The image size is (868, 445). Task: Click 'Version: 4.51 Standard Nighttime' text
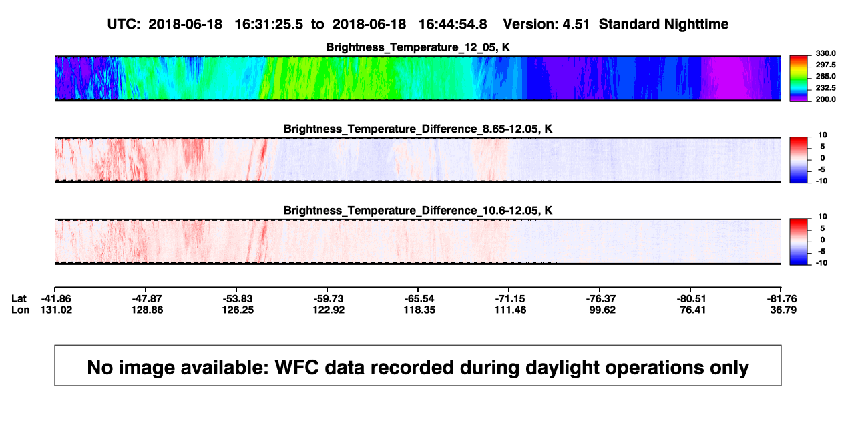(x=616, y=25)
